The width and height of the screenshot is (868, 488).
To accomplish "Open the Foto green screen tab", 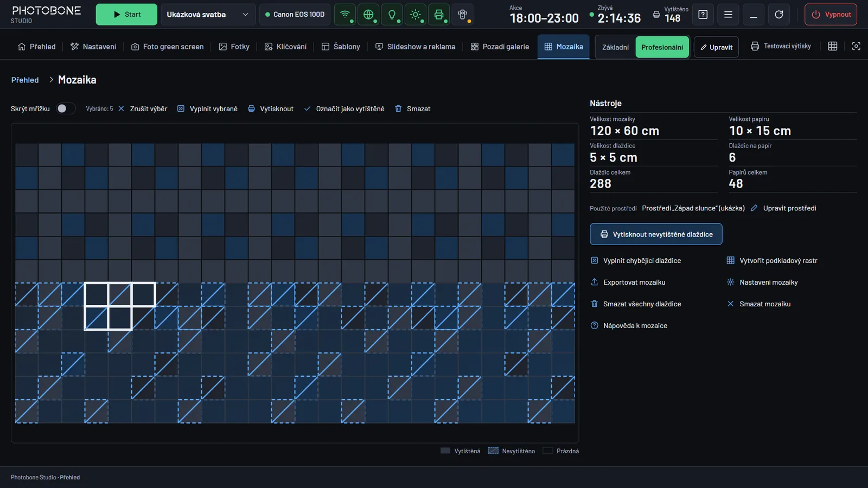I will pos(168,47).
